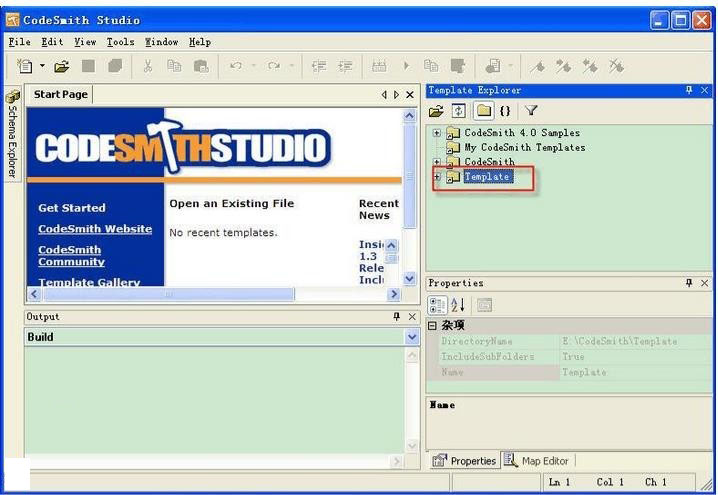Open the Schema Explorer side tab
Viewport: 718px width, 495px height.
pos(12,133)
